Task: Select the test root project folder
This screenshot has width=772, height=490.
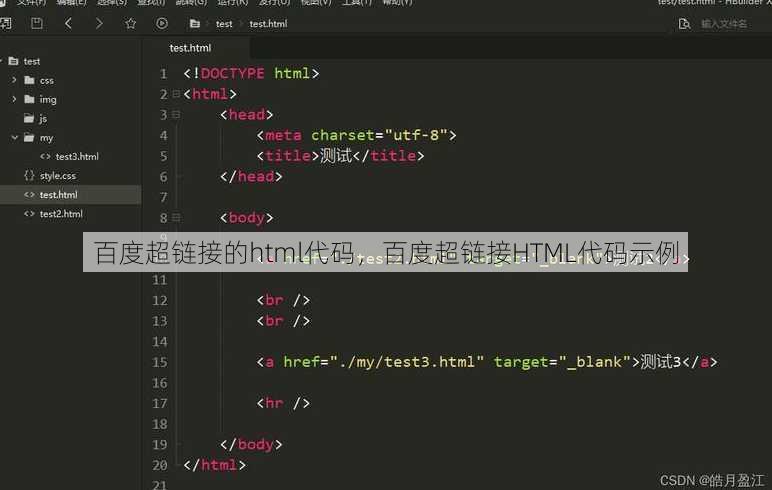Action: tap(32, 61)
